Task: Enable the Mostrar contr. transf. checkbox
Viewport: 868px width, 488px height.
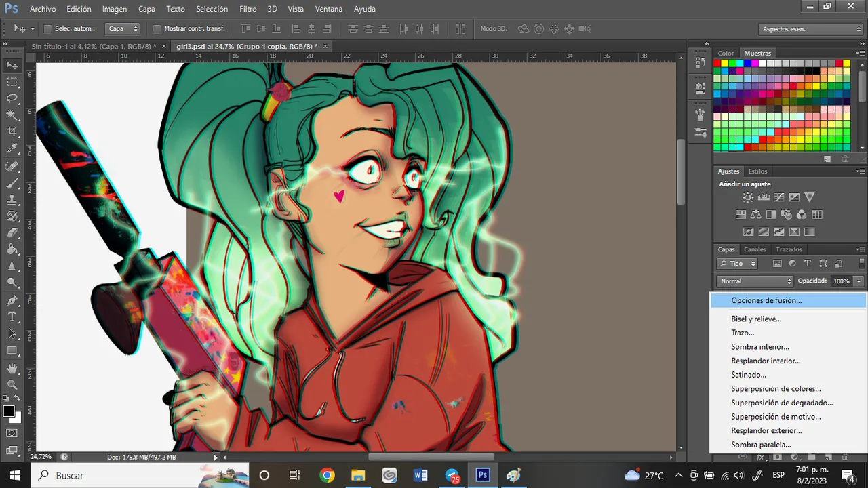Action: [x=157, y=28]
